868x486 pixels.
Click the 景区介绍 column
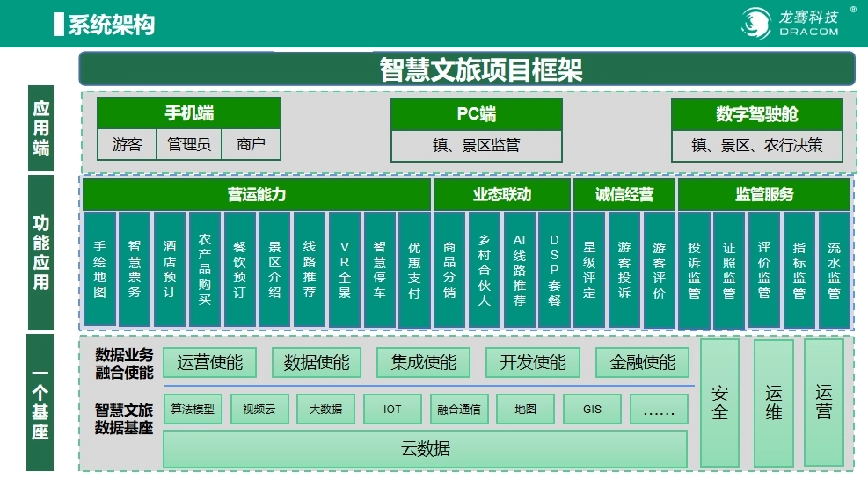coord(274,269)
